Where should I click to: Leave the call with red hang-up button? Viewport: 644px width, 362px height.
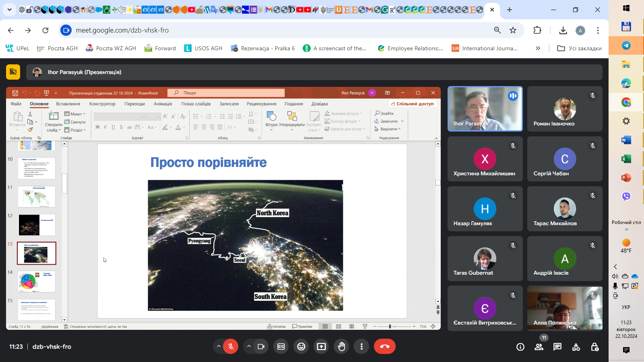(x=384, y=346)
